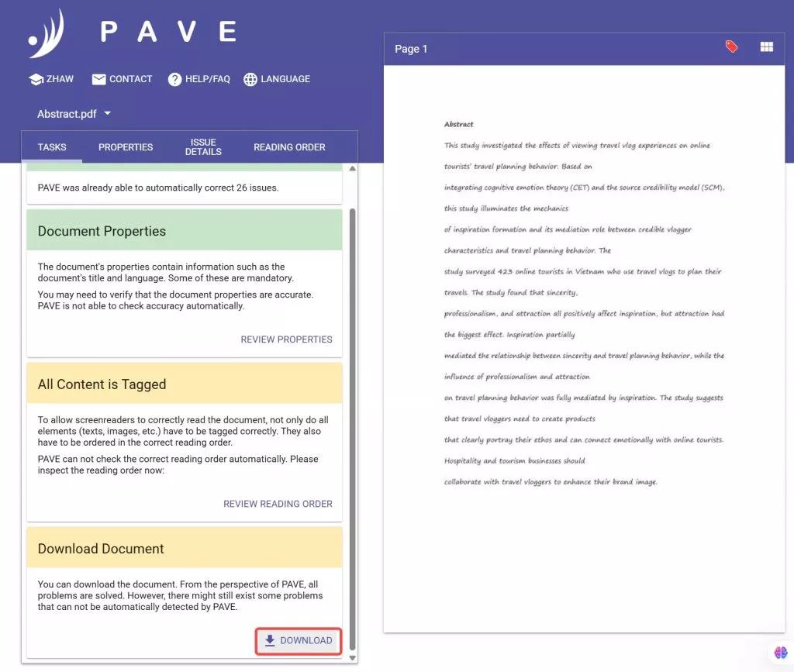Image resolution: width=794 pixels, height=672 pixels.
Task: Click the Document Properties card header
Action: 185,231
